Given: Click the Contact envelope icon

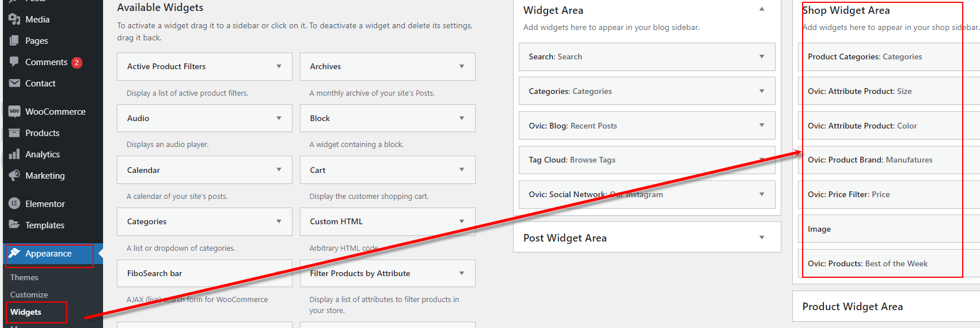Looking at the screenshot, I should (14, 84).
